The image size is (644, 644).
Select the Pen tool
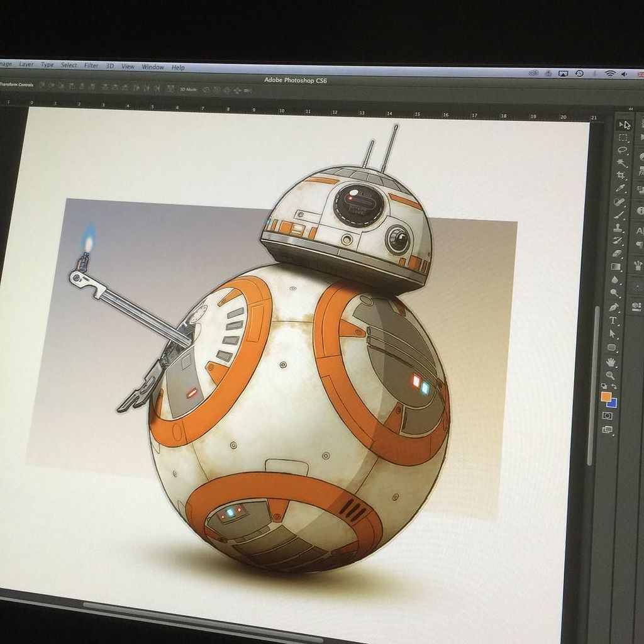614,307
